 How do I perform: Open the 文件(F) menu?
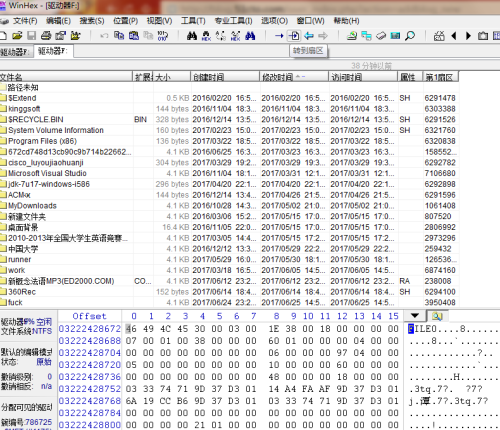coord(25,21)
